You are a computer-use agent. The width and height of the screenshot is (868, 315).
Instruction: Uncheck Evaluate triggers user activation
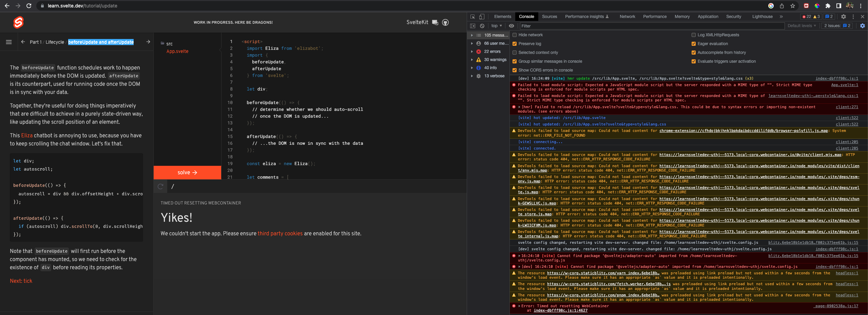[694, 61]
